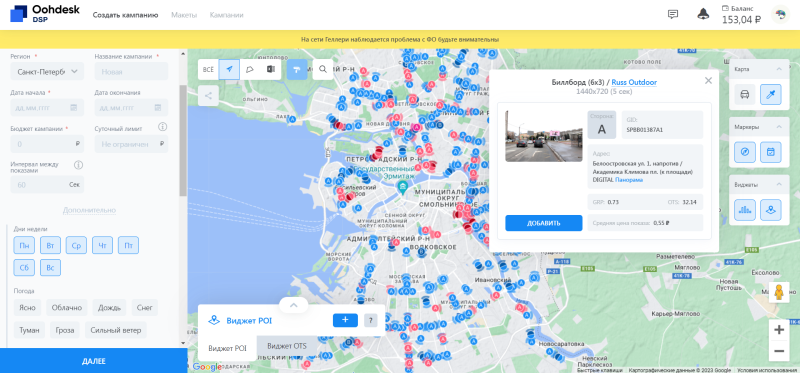Toggle the Облачно weather condition
Image resolution: width=800 pixels, height=373 pixels.
click(x=67, y=308)
